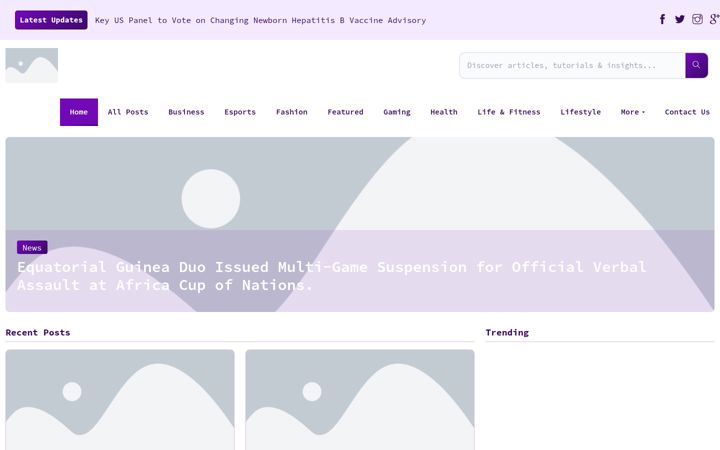This screenshot has height=450, width=720.
Task: Navigate to the Gaming category
Action: pos(397,112)
